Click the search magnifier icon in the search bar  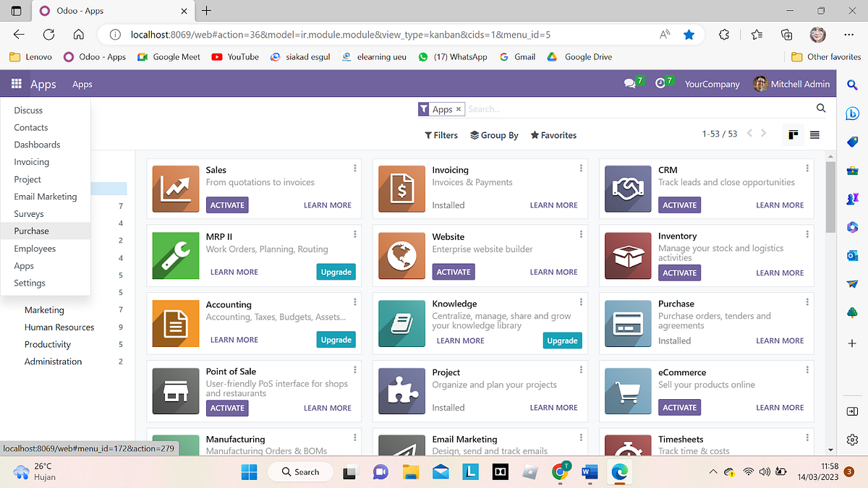click(820, 108)
